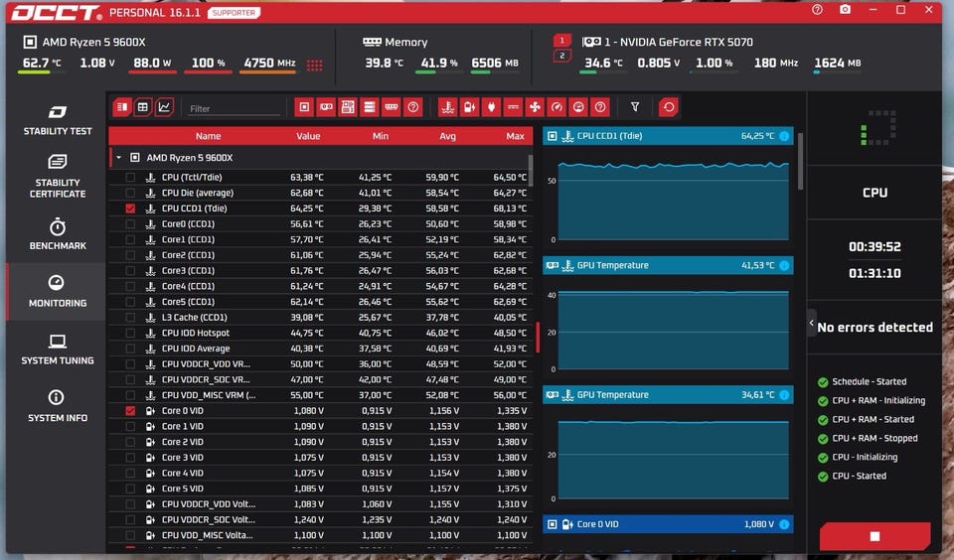Click the sensor table vertical scrollbar

pos(531,170)
